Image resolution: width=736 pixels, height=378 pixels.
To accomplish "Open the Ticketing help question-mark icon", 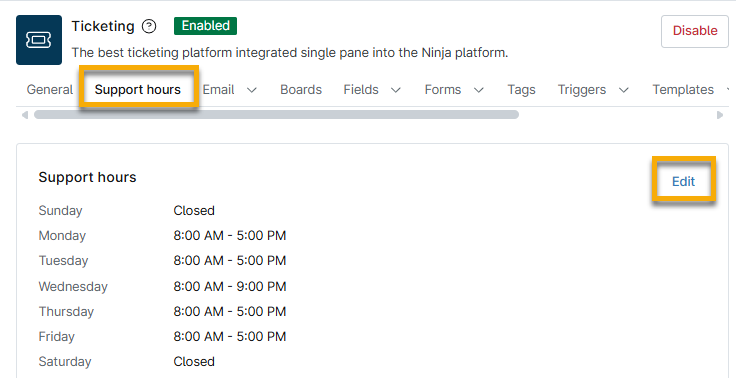I will 149,26.
